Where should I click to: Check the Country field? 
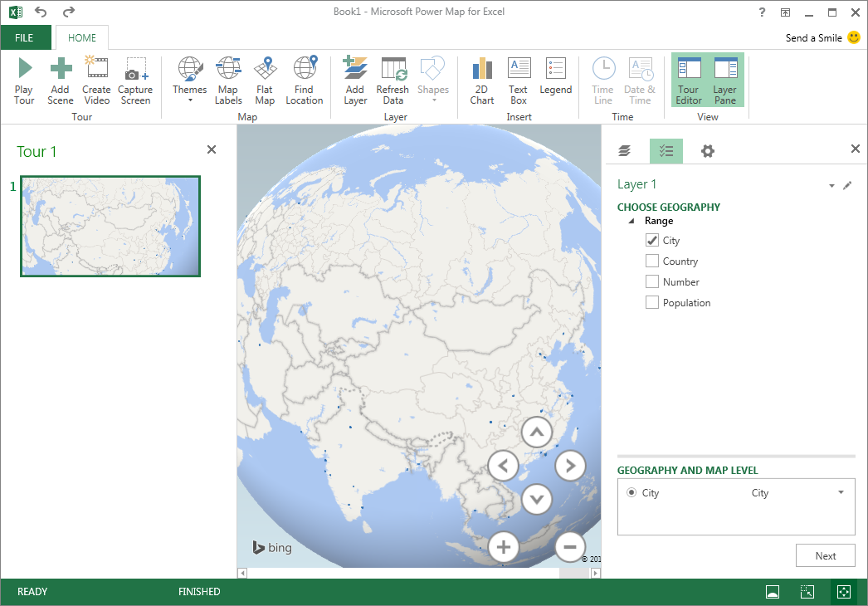652,261
